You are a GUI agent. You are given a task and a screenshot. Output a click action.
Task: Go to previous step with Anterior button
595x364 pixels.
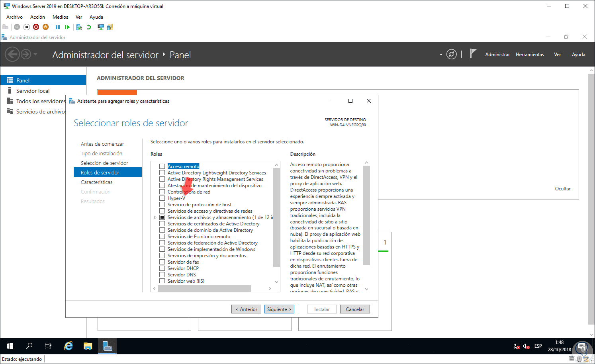click(x=247, y=309)
